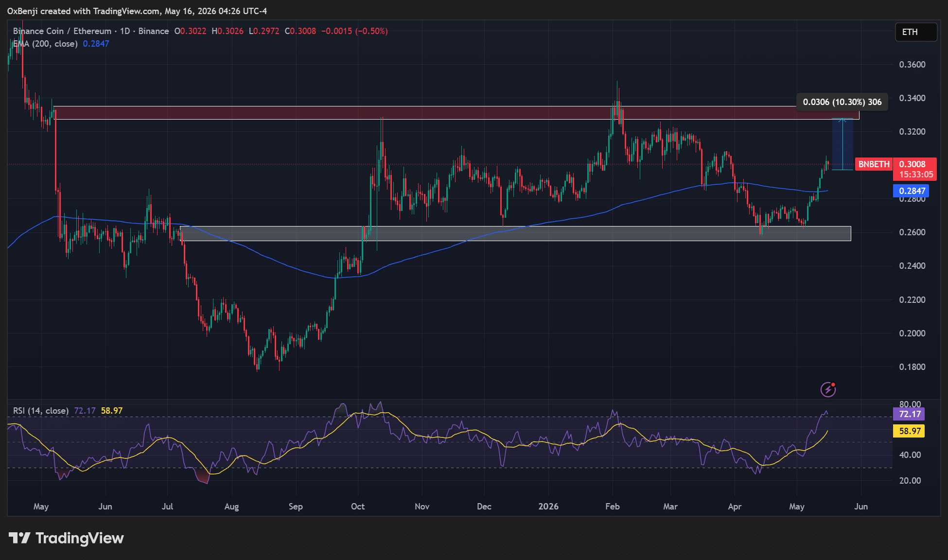
Task: Click the 0.2400 price axis level
Action: [x=912, y=266]
